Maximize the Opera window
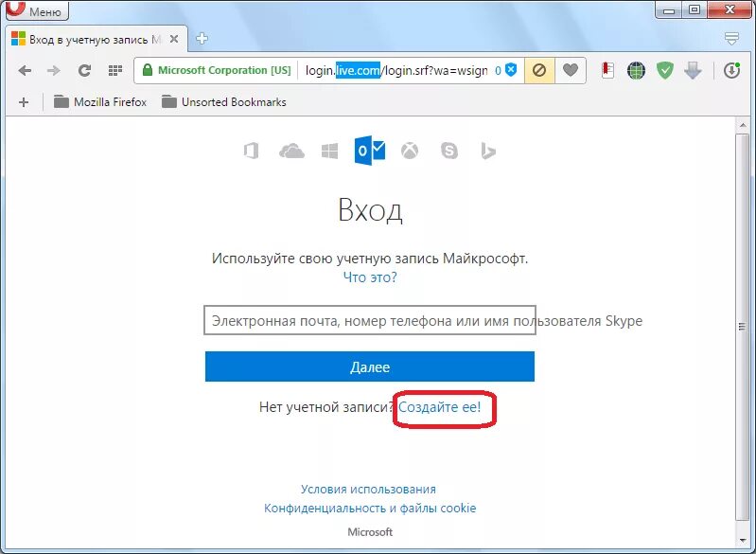Viewport: 756px width, 554px height. pos(694,9)
